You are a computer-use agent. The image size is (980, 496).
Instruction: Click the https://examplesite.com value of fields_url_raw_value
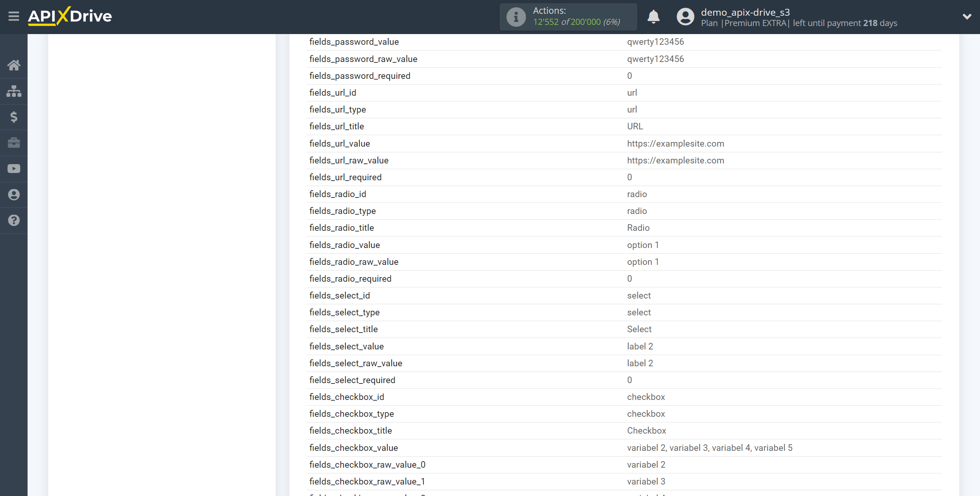click(676, 160)
